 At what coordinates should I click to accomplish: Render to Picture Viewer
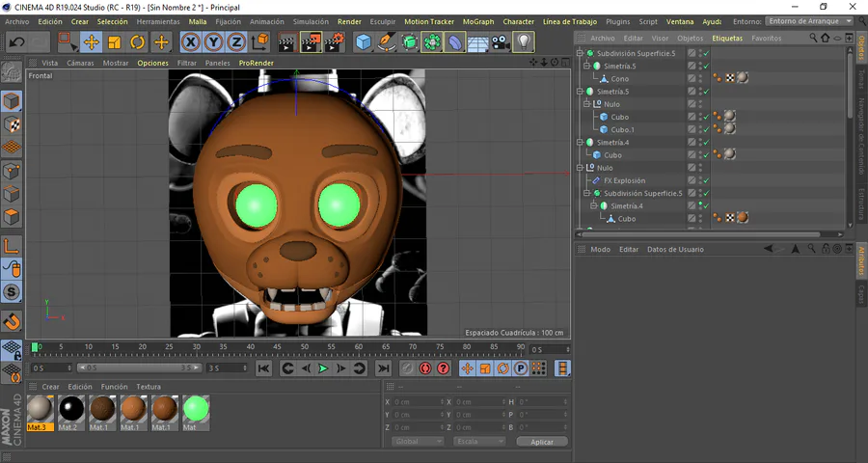[x=312, y=42]
